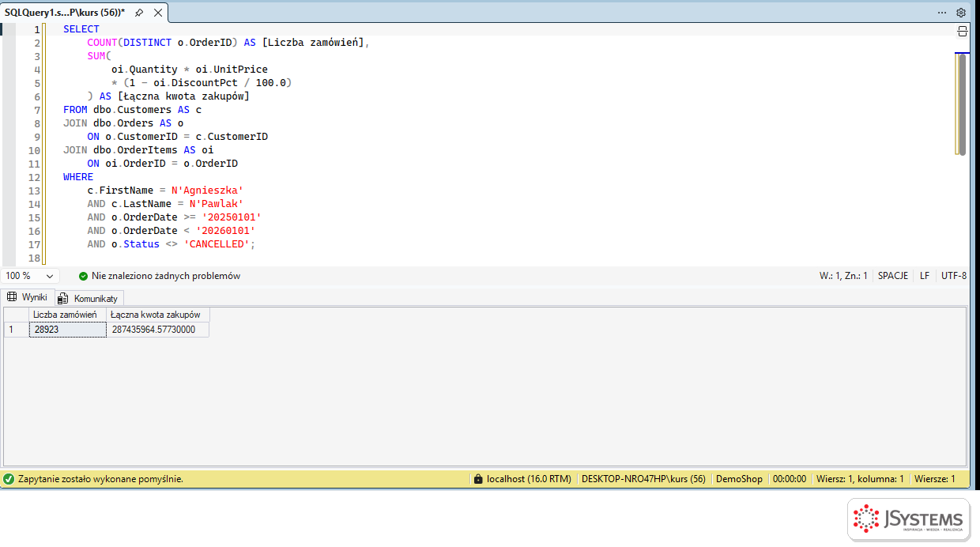Select the SQLQuery1 document tab
The width and height of the screenshot is (980, 547).
[65, 13]
